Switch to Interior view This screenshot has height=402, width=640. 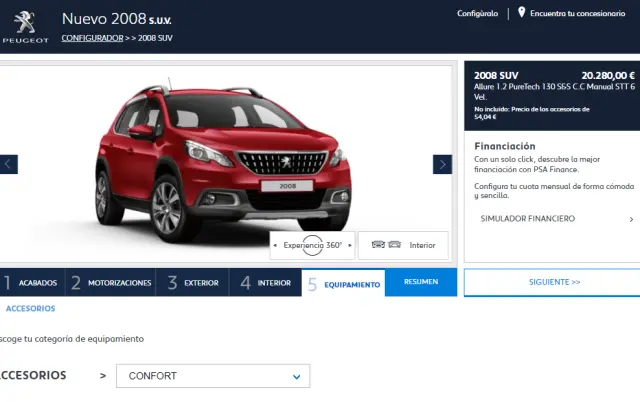pos(421,245)
